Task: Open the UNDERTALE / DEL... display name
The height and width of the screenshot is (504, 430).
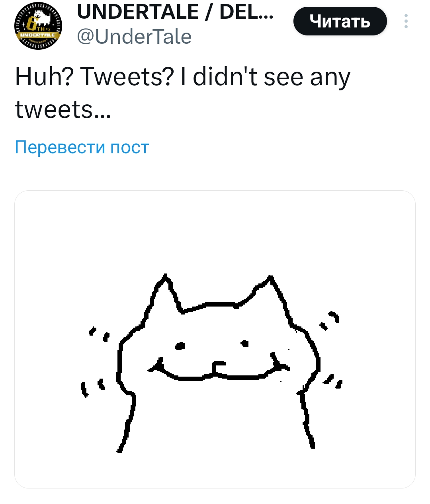Action: click(x=175, y=11)
